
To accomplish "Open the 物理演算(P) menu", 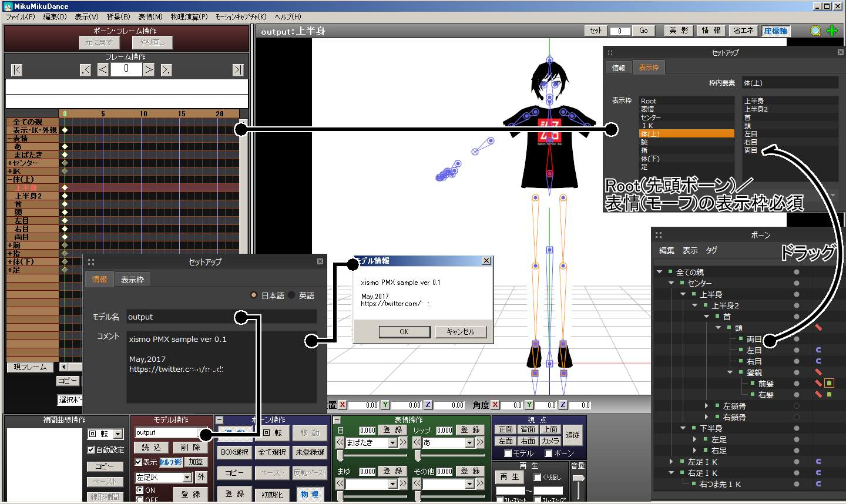I will coord(189,17).
